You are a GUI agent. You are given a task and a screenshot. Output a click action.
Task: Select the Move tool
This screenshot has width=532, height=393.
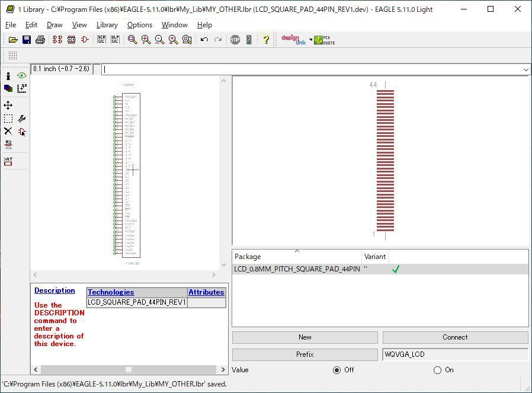[8, 105]
